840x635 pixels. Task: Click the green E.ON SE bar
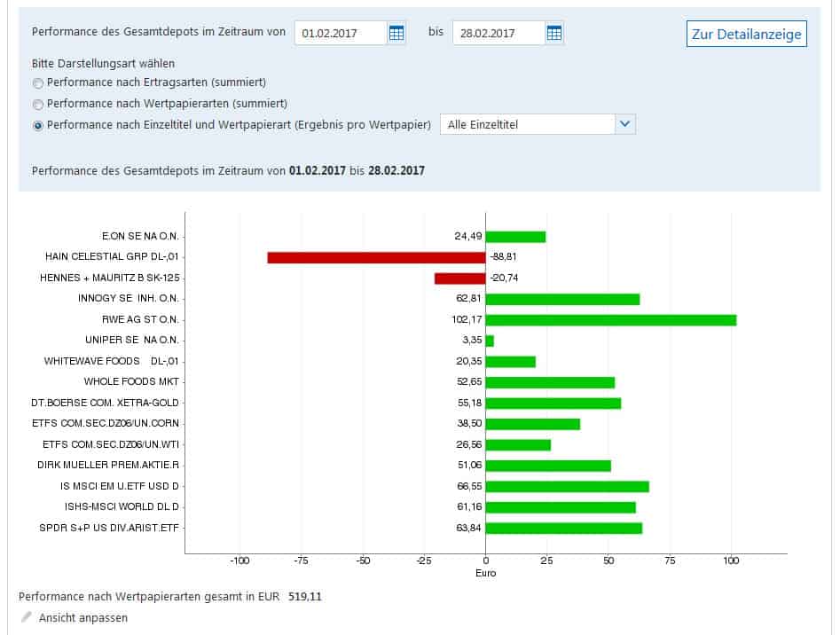516,237
